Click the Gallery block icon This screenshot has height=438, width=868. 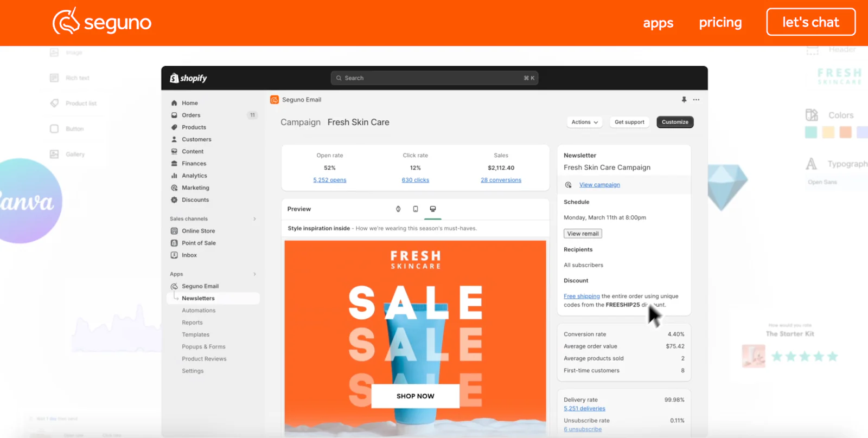coord(54,154)
